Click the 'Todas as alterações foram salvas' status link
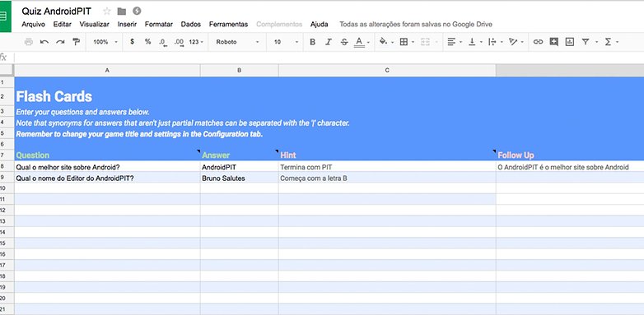The image size is (644, 315). [416, 24]
